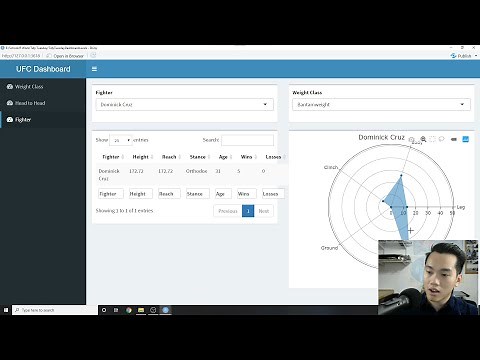Screen dimensions: 480x360
Task: Open the Publish button
Action: [x=461, y=56]
